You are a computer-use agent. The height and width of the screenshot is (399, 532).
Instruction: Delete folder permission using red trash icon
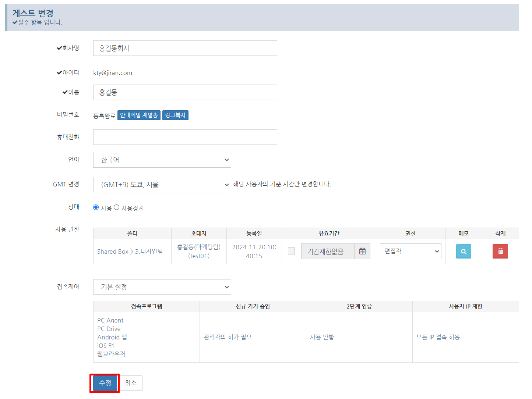click(x=500, y=252)
